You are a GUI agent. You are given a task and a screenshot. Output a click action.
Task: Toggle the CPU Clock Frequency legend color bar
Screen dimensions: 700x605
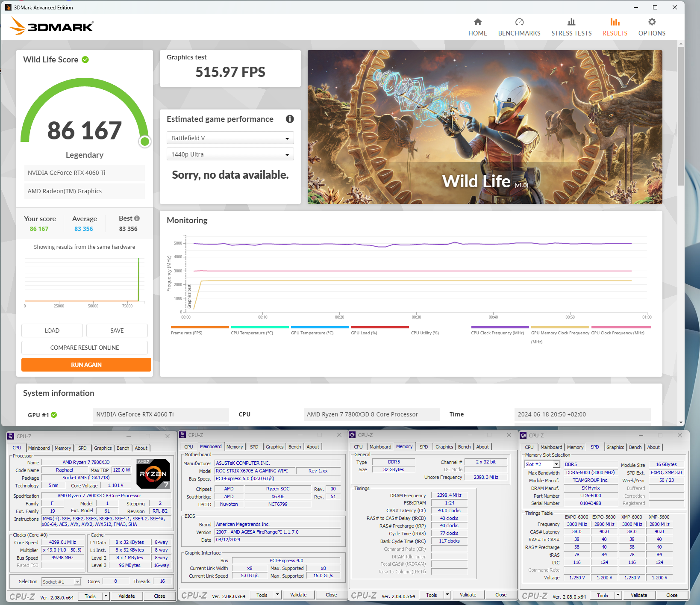(x=500, y=328)
